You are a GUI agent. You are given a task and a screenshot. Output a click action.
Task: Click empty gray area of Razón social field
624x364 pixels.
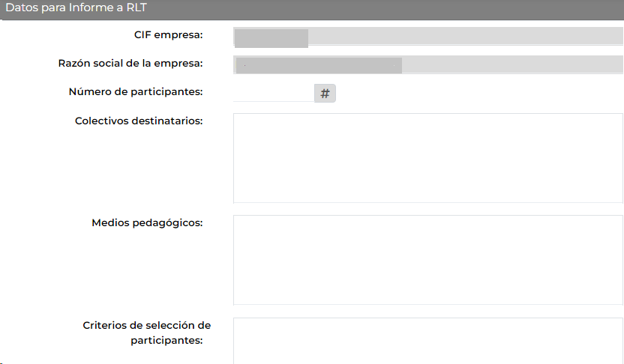(x=512, y=64)
